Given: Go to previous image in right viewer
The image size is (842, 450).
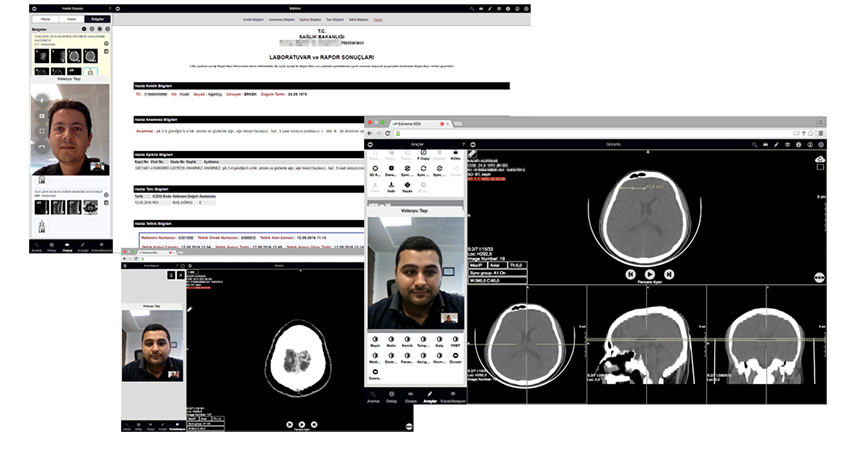Looking at the screenshot, I should [x=630, y=274].
